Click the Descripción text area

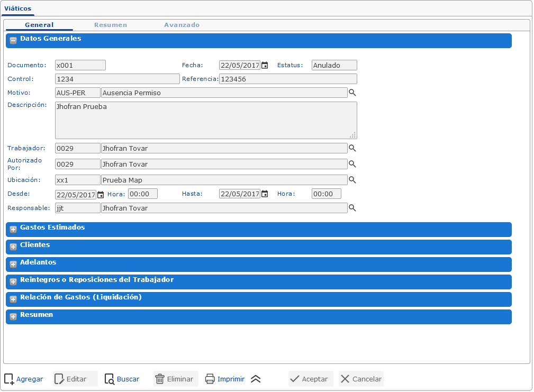(x=205, y=120)
